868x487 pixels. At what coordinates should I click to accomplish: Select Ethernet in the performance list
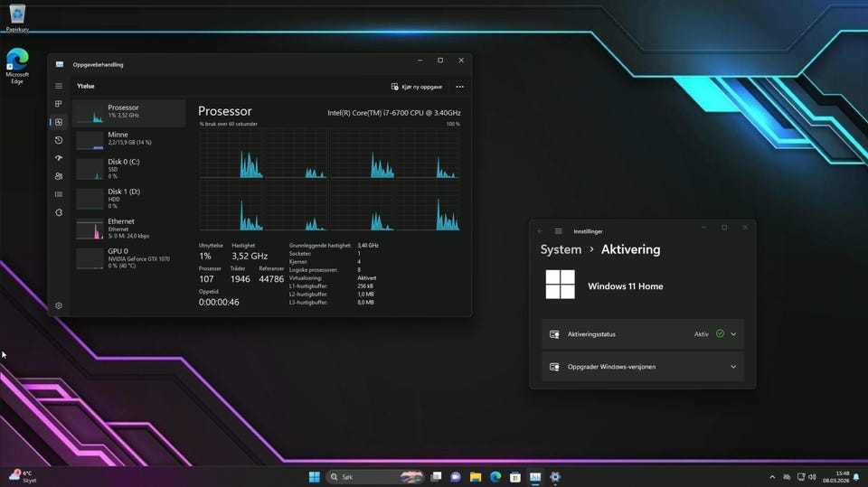[128, 229]
